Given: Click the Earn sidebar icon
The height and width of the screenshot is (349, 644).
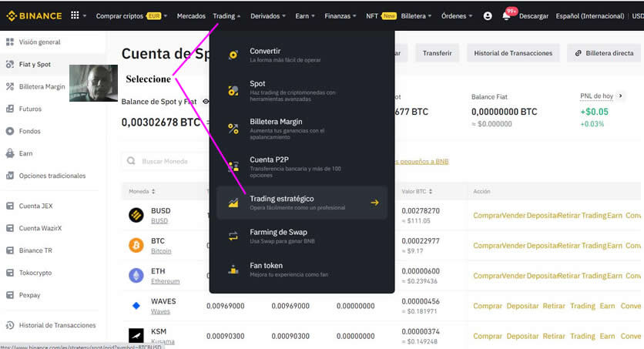Looking at the screenshot, I should tap(10, 153).
